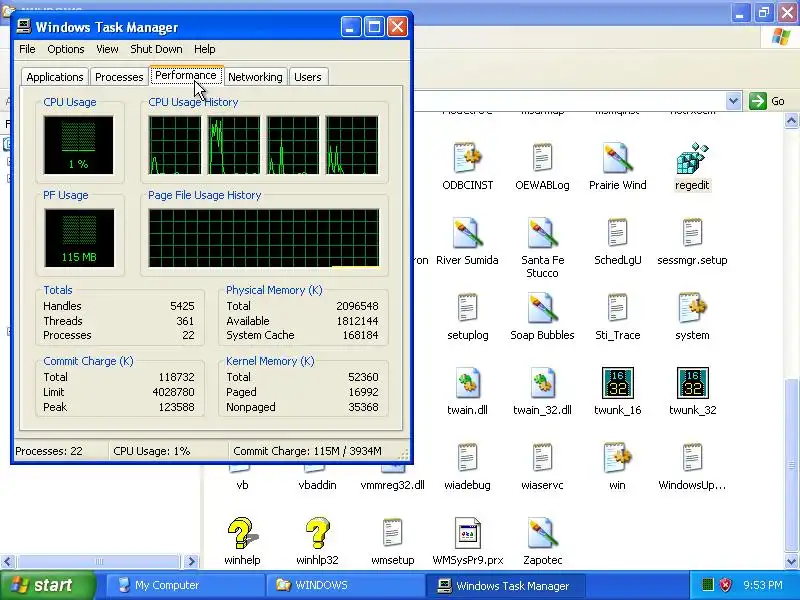The image size is (800, 600).
Task: Select the vbaddin file label
Action: pyautogui.click(x=317, y=485)
